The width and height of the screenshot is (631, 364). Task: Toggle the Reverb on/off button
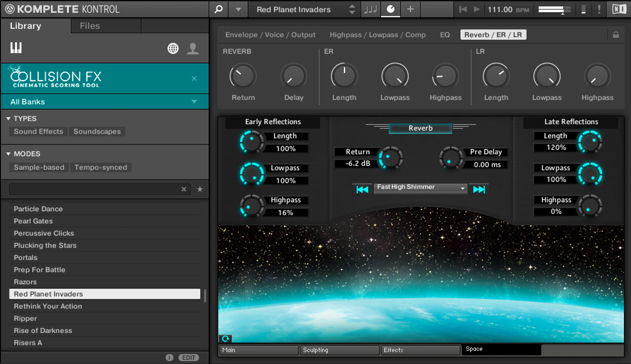[420, 128]
